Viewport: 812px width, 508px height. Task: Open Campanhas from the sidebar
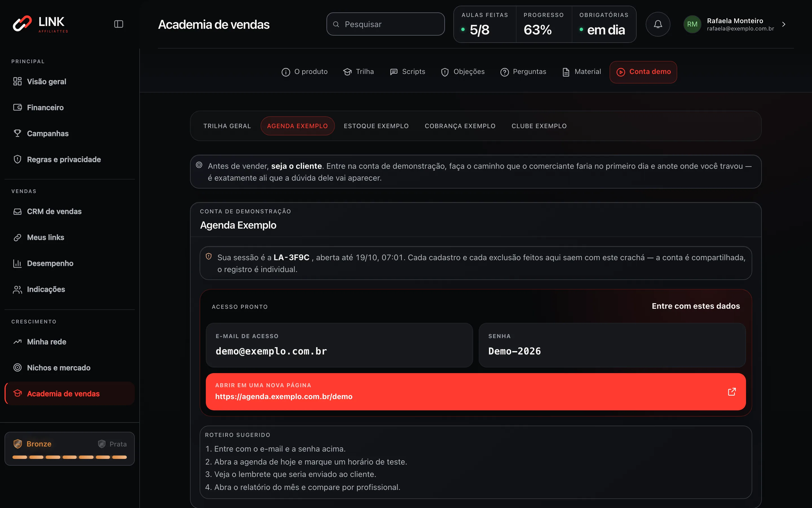70,133
